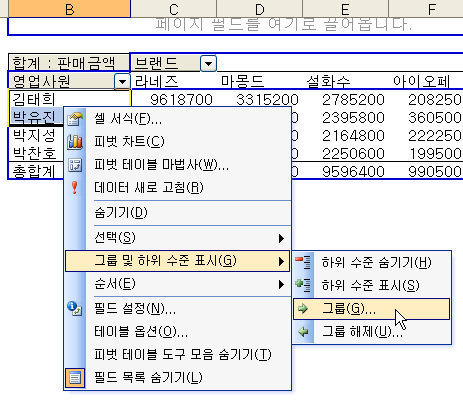Select 피벗 테이블 도구 모음 숨기기(T)
Viewport: 463px width, 402px height.
coord(178,355)
